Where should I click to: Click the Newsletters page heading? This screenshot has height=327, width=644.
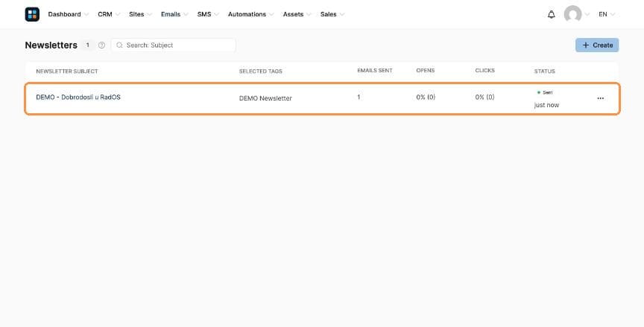click(51, 45)
